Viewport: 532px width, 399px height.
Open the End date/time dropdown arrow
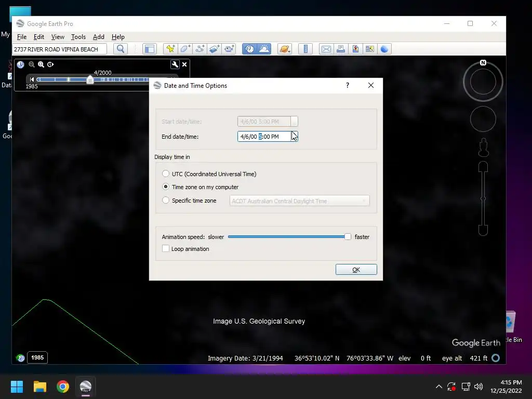[295, 137]
